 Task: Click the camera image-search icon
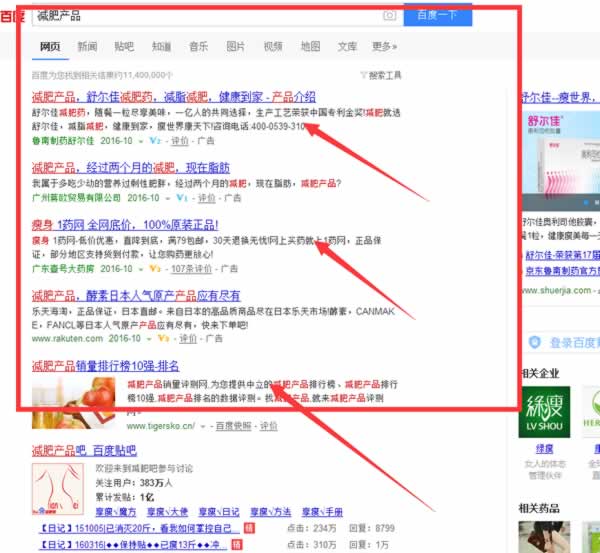pyautogui.click(x=390, y=16)
